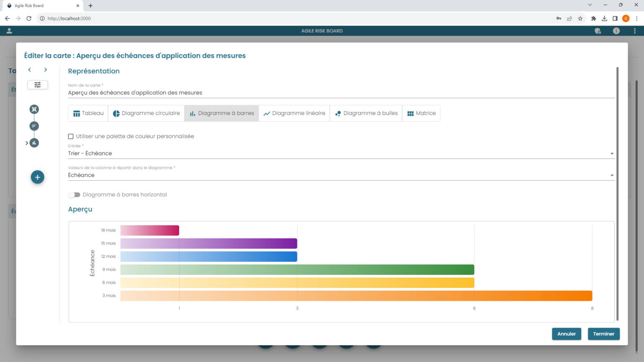This screenshot has height=362, width=644.
Task: Click the Terminer button
Action: tap(603, 334)
